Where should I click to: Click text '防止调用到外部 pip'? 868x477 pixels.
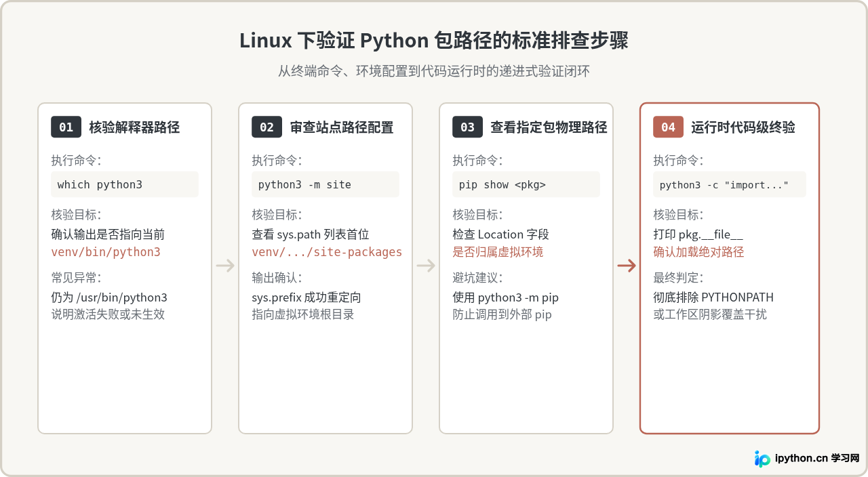pyautogui.click(x=502, y=314)
